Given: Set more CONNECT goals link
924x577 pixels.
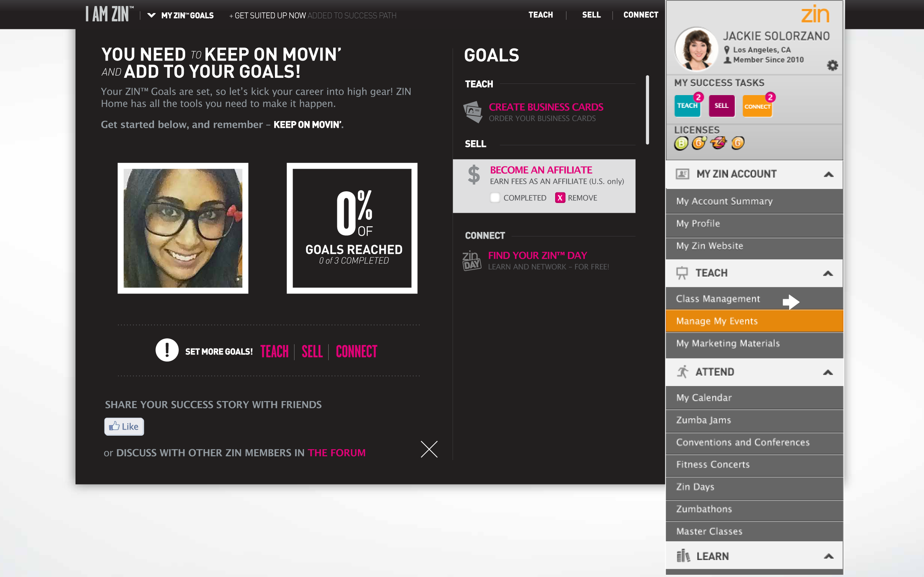Looking at the screenshot, I should [356, 351].
